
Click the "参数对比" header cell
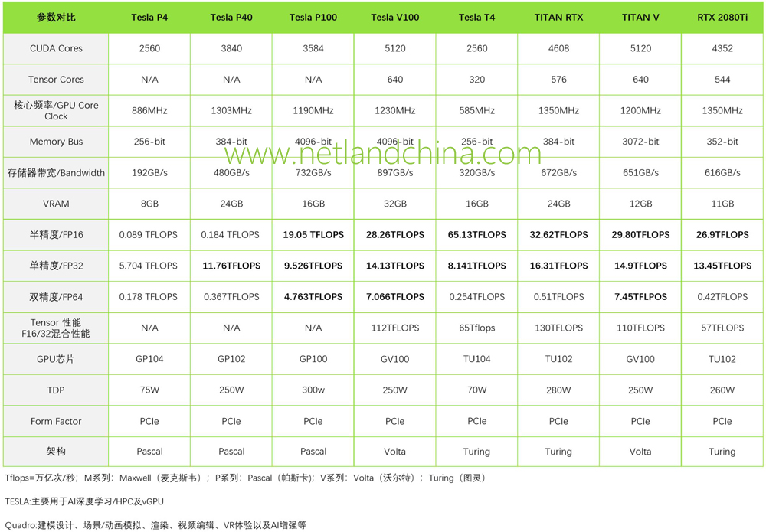56,18
